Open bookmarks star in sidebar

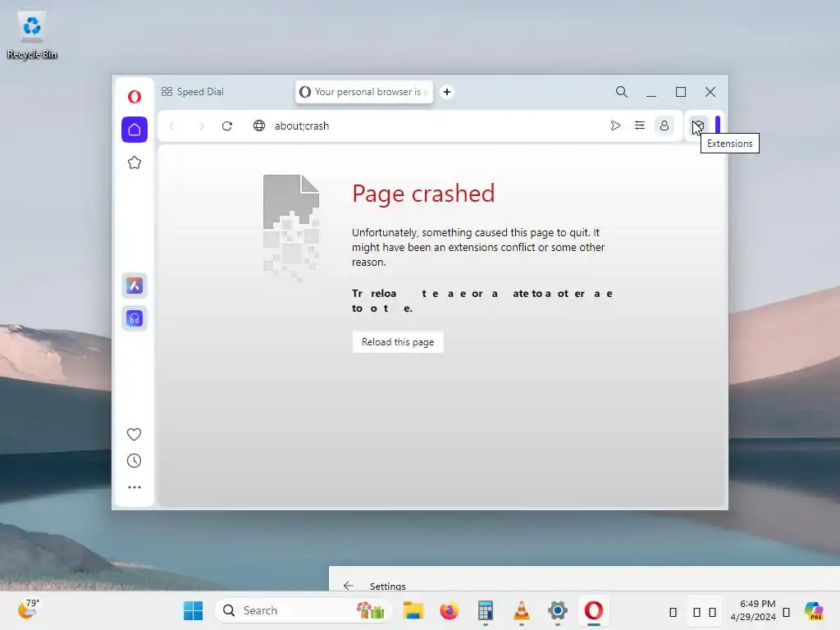tap(135, 162)
